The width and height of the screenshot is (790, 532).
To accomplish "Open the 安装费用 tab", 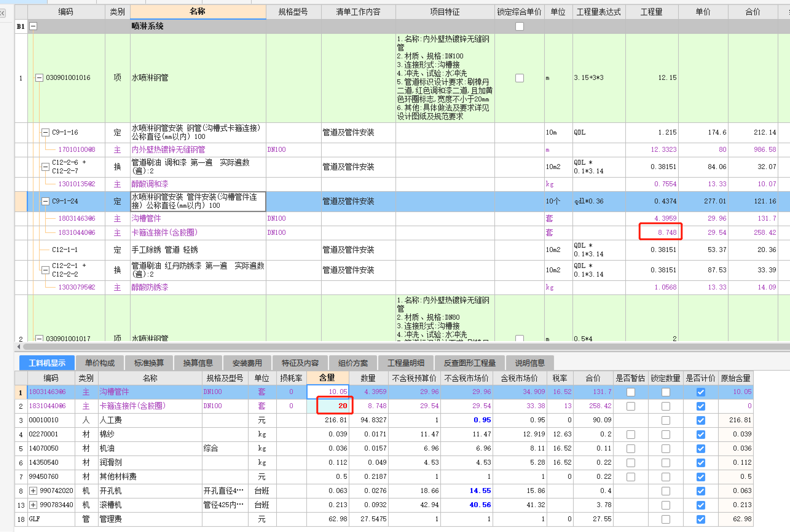I will [x=247, y=363].
